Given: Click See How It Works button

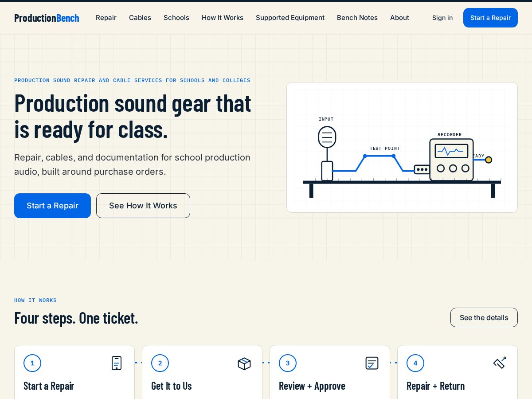Looking at the screenshot, I should tap(143, 206).
